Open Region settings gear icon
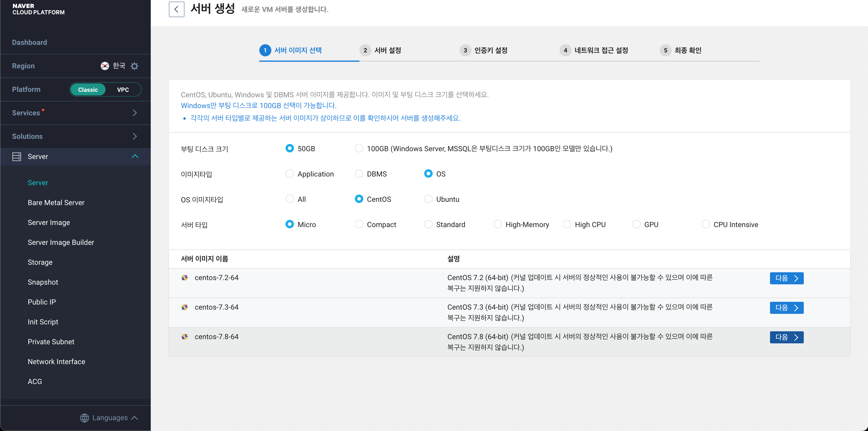The height and width of the screenshot is (431, 868). click(x=134, y=66)
